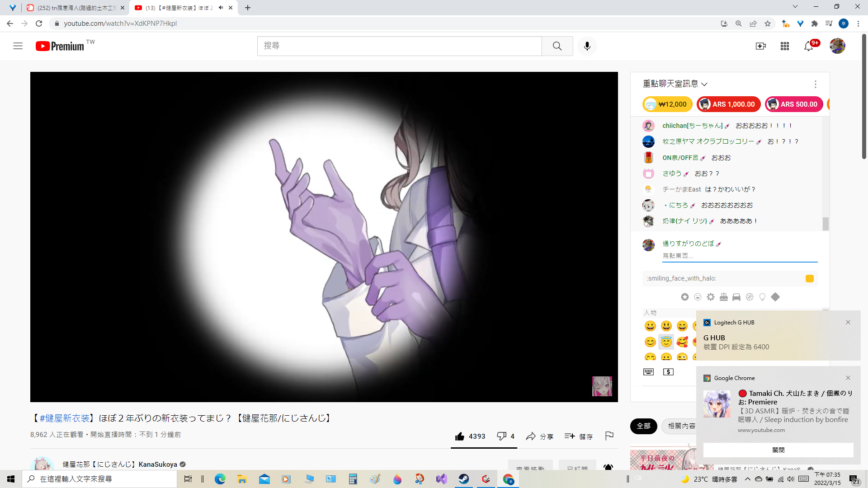This screenshot has width=868, height=488.
Task: Open Chrome tab search dropdown arrow
Action: (795, 7)
